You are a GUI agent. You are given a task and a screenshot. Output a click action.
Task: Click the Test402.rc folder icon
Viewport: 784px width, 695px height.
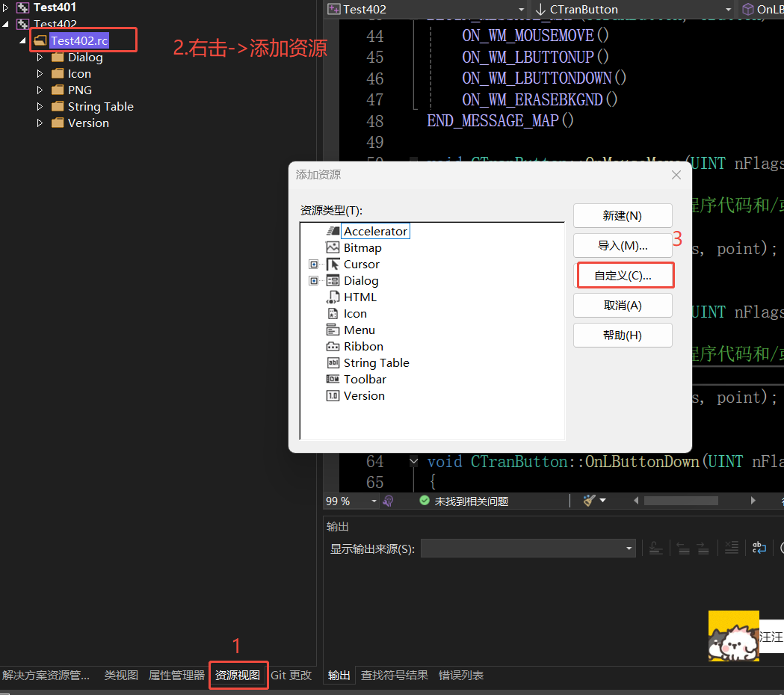[41, 40]
